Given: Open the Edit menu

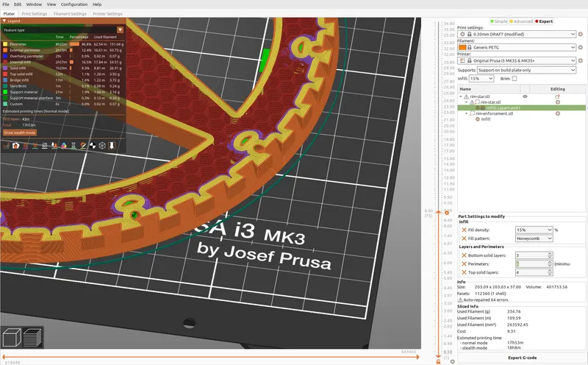Looking at the screenshot, I should click(18, 4).
